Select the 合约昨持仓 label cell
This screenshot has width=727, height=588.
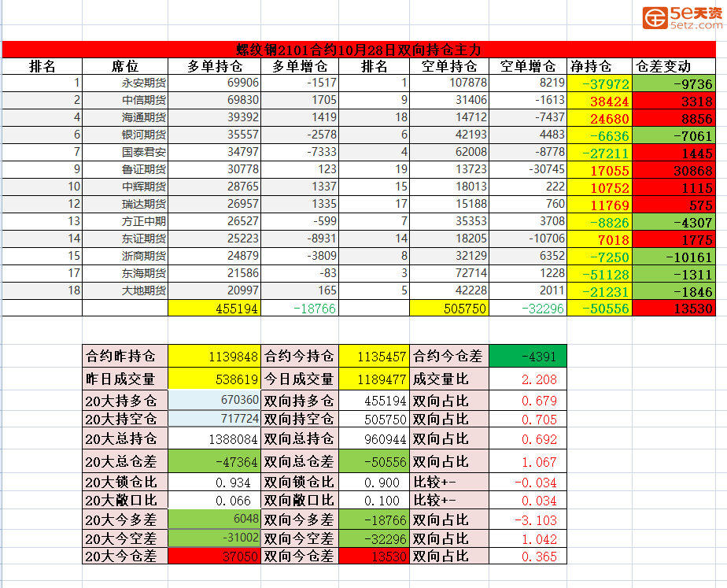[x=125, y=356]
